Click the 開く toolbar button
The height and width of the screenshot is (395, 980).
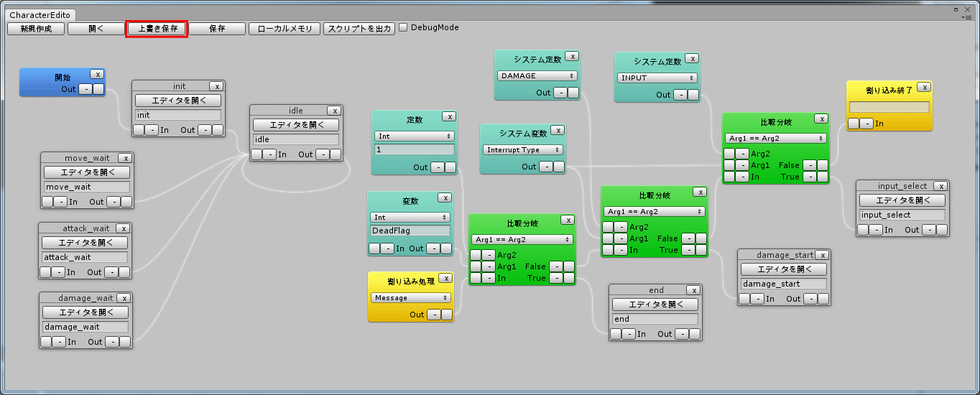click(x=96, y=29)
